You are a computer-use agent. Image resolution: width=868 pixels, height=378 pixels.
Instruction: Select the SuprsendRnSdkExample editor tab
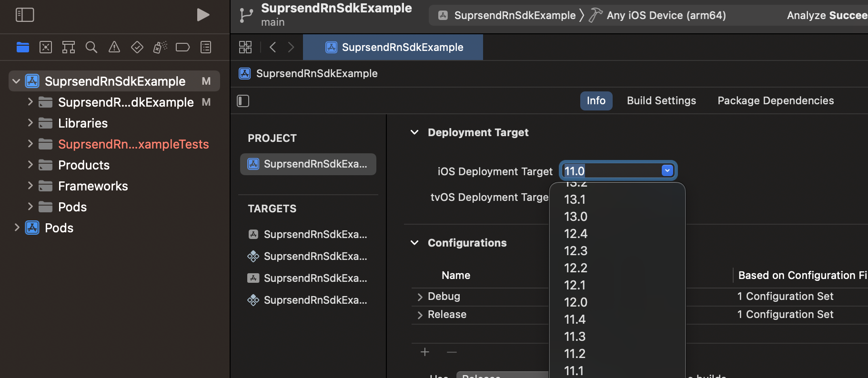[393, 47]
